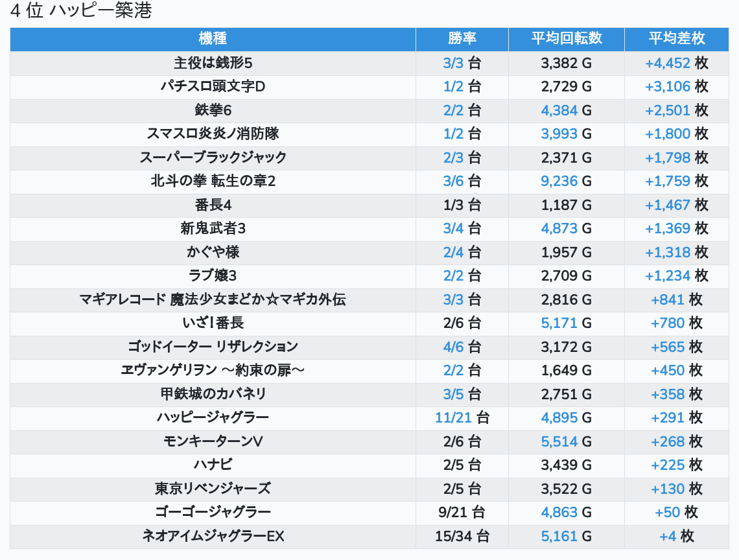Click the 機種 column header
The image size is (739, 560).
click(x=213, y=38)
